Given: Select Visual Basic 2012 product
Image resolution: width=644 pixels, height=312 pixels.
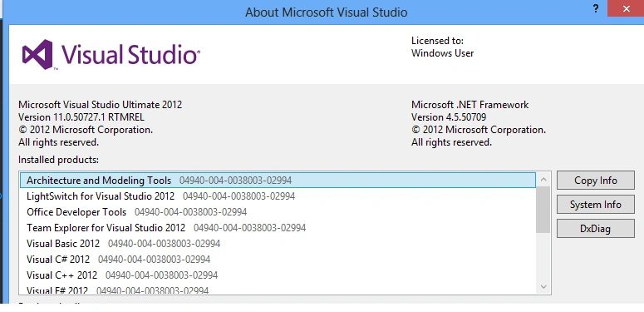Looking at the screenshot, I should pos(278,243).
